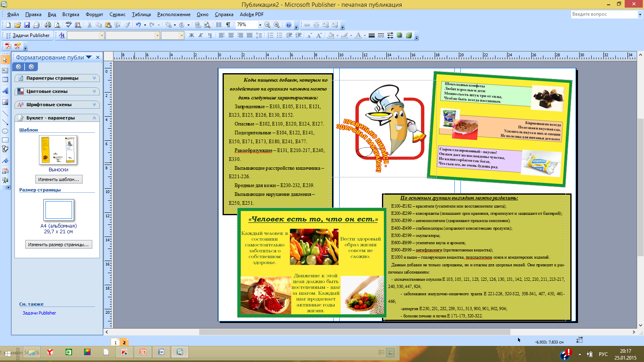644x362 pixels.
Task: Open the Вставка menu
Action: 70,14
